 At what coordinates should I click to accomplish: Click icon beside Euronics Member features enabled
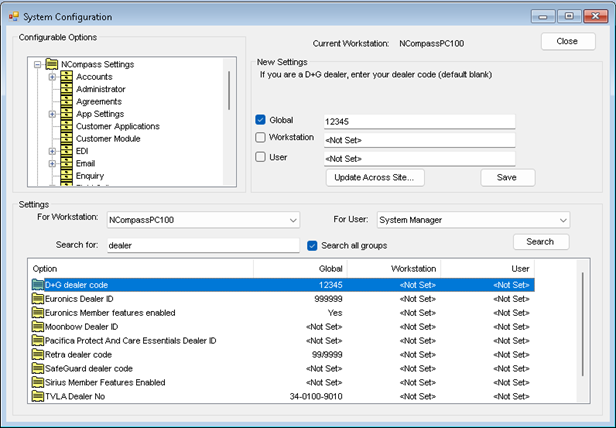tap(38, 312)
